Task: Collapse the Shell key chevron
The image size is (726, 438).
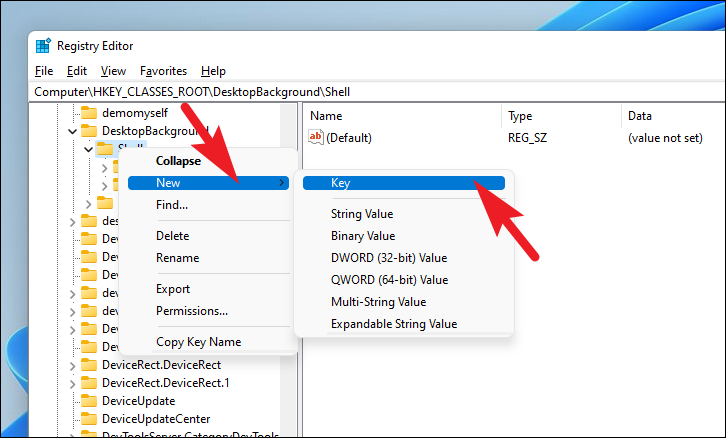Action: tap(88, 150)
